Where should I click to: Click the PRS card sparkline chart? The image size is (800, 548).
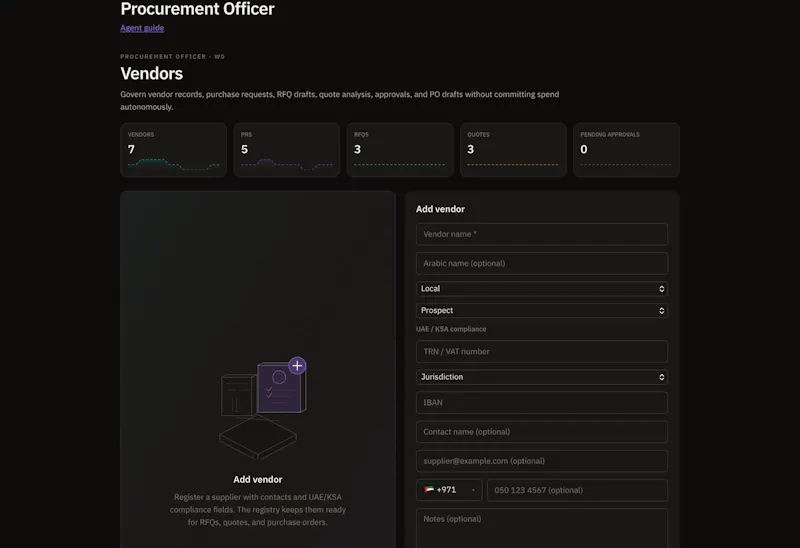(287, 164)
